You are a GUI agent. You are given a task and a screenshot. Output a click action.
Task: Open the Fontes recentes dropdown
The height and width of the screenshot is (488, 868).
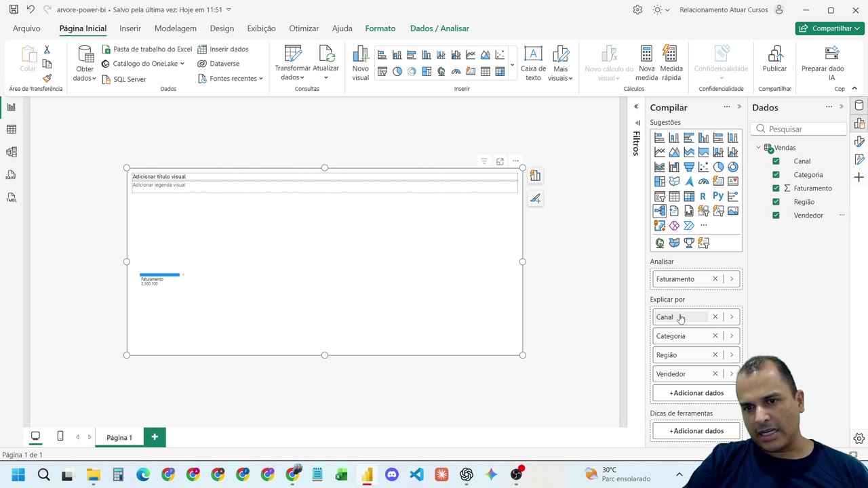tap(231, 79)
